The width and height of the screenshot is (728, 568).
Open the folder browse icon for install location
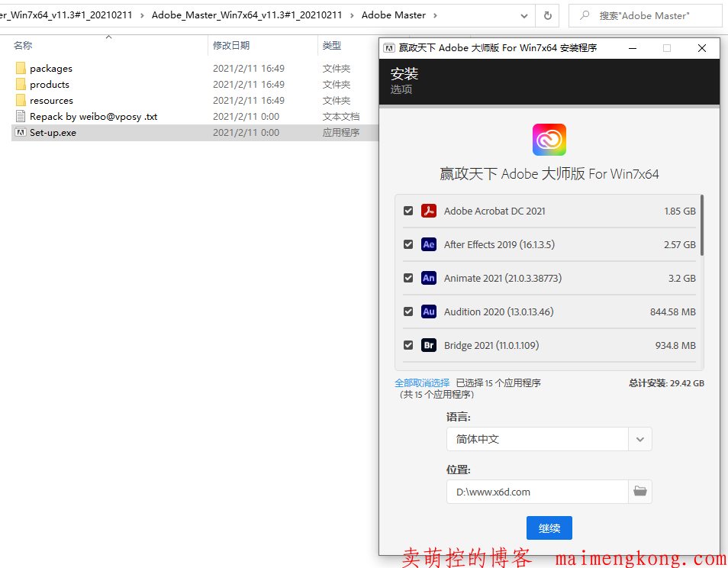(640, 492)
